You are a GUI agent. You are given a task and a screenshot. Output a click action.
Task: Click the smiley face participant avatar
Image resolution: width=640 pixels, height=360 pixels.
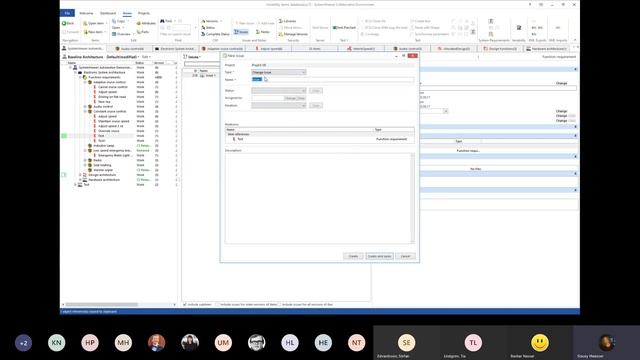click(x=540, y=342)
